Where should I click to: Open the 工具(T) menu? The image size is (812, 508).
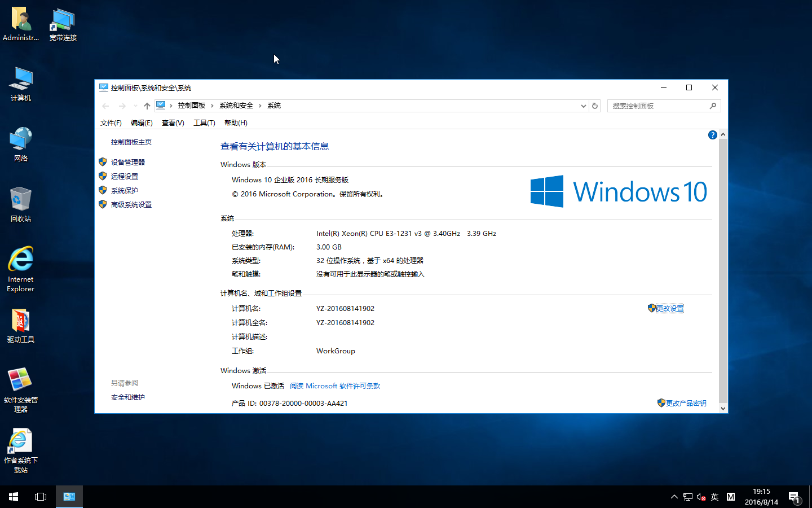pyautogui.click(x=204, y=122)
